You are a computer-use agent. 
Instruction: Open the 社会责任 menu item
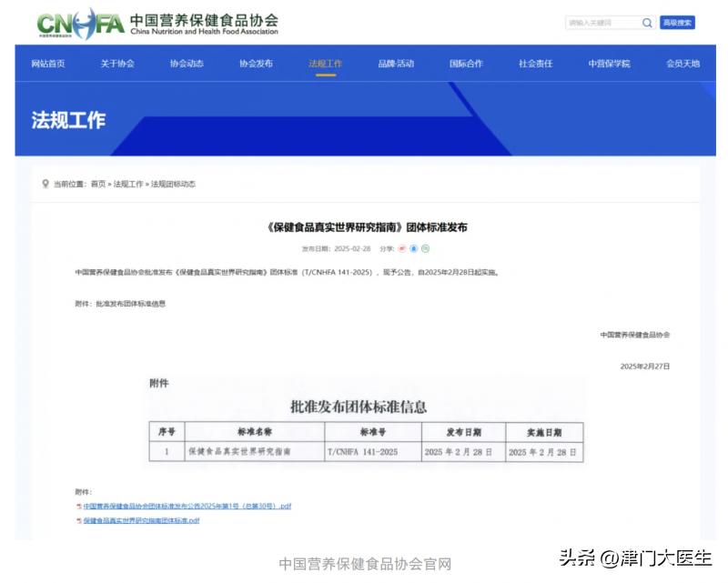pos(535,64)
